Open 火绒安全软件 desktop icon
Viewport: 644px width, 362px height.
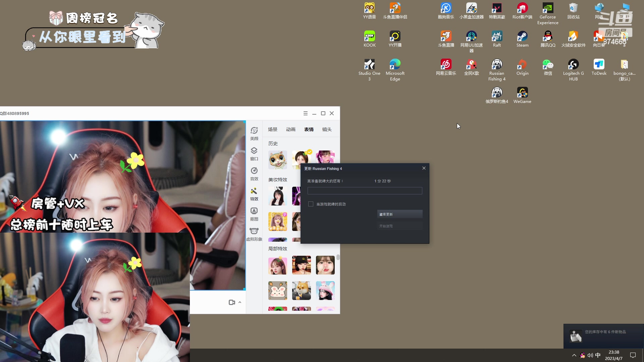573,39
